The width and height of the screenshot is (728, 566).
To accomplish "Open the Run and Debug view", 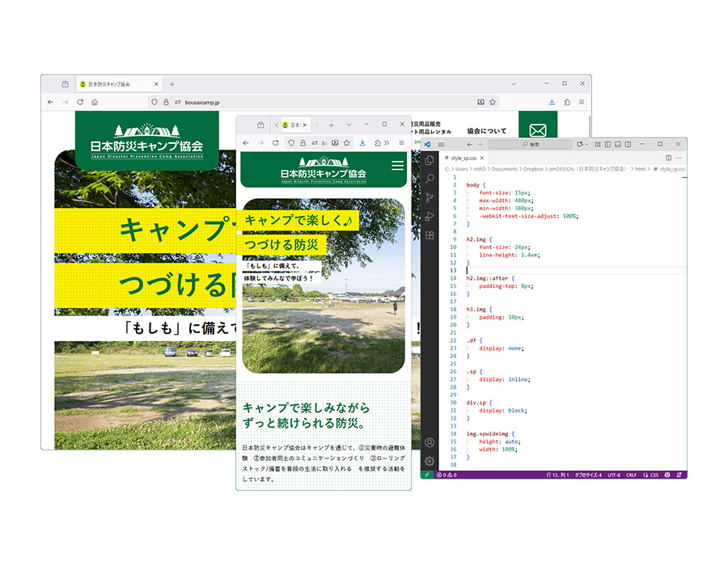I will click(x=430, y=216).
